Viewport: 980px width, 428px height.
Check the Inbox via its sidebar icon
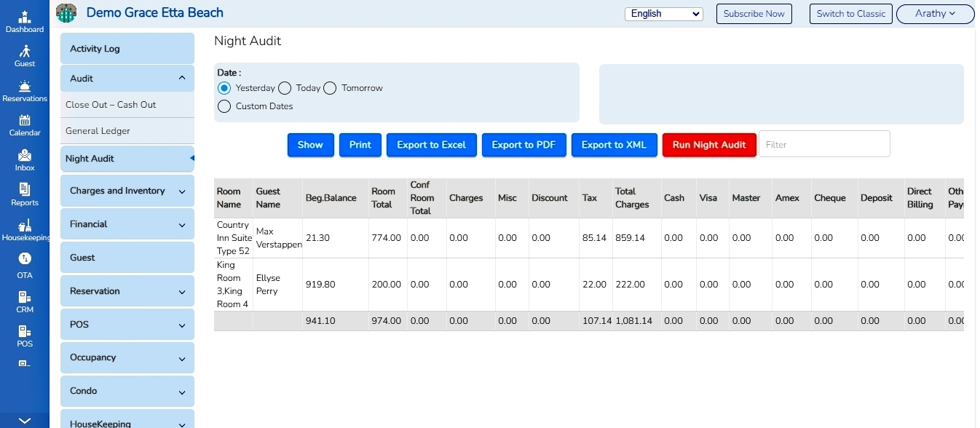point(24,159)
